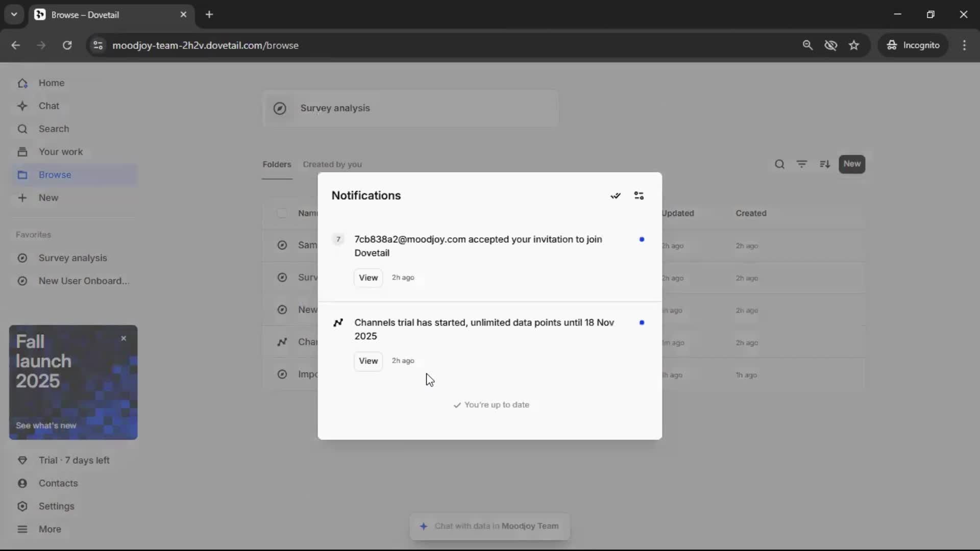980x551 pixels.
Task: View the accepted invitation notification
Action: (368, 278)
